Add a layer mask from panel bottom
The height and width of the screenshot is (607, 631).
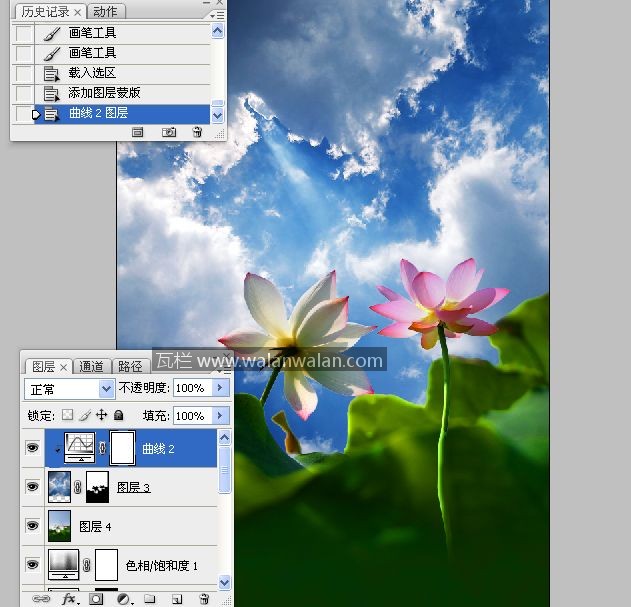pyautogui.click(x=96, y=599)
